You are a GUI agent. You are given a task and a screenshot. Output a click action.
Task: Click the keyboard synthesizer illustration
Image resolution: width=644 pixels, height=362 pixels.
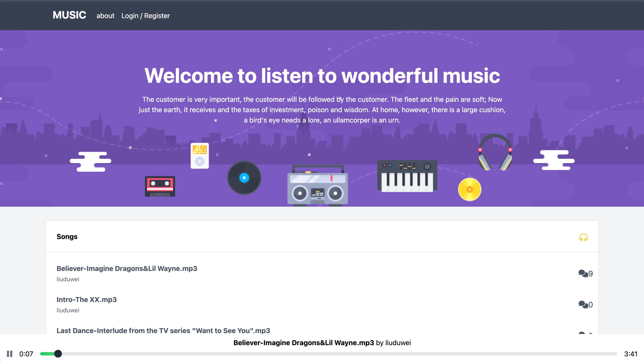407,176
